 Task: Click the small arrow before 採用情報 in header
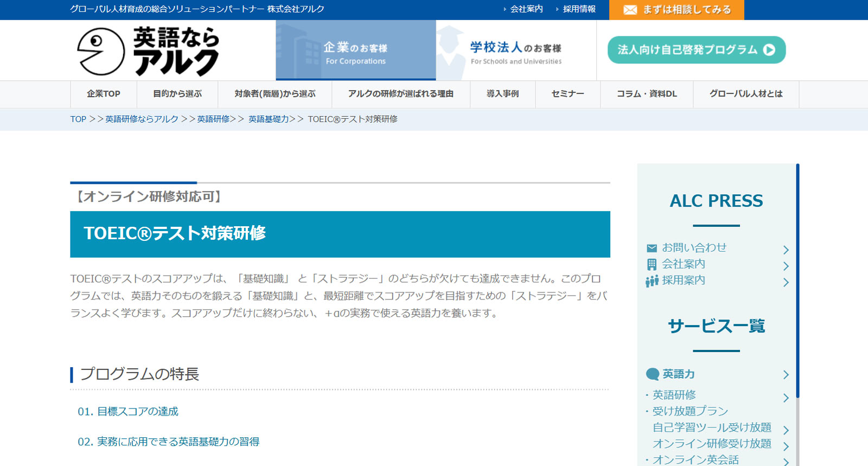557,9
